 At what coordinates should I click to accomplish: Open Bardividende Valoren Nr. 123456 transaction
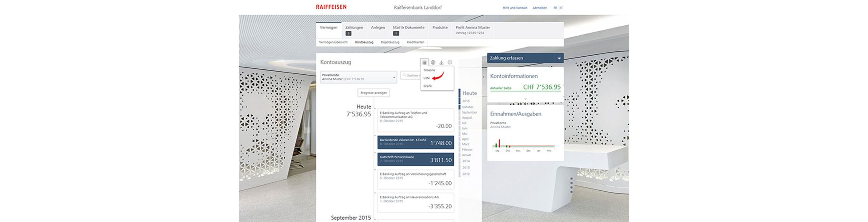tap(415, 142)
